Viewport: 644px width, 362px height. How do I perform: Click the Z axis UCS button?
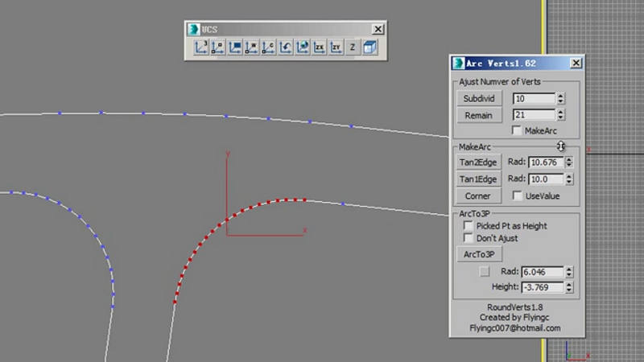click(353, 47)
